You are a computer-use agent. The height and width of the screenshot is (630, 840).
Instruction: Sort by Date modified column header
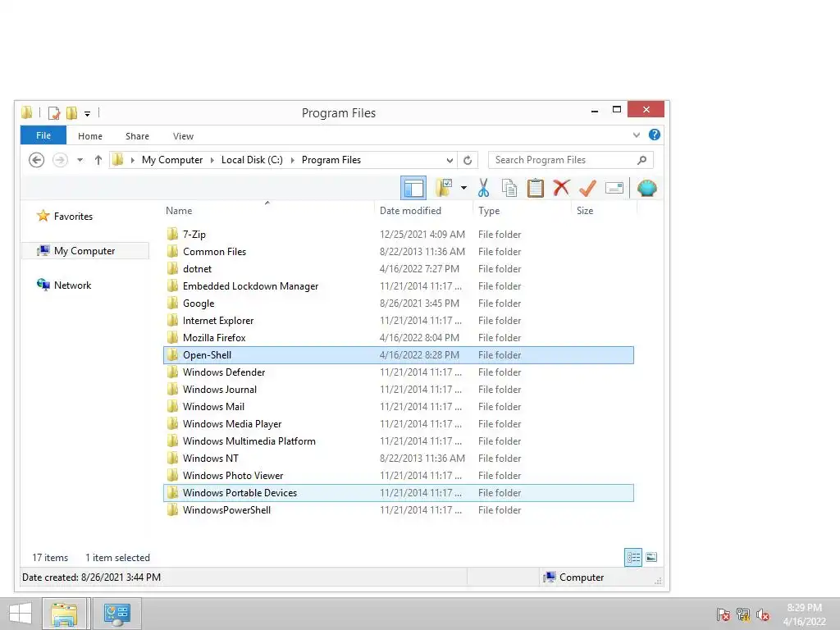pyautogui.click(x=423, y=211)
